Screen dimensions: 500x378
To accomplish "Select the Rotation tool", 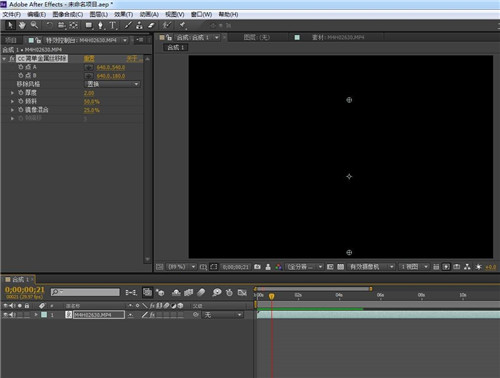I will pyautogui.click(x=49, y=25).
